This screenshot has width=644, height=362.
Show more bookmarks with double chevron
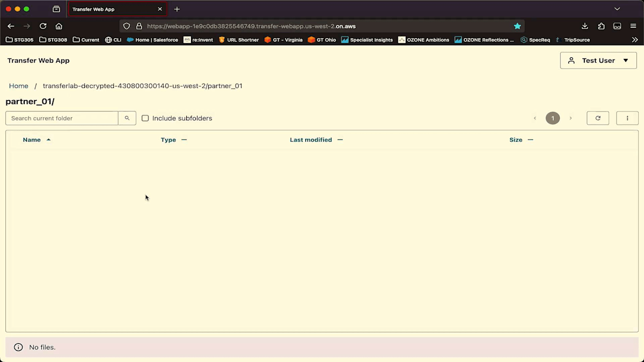click(x=635, y=40)
